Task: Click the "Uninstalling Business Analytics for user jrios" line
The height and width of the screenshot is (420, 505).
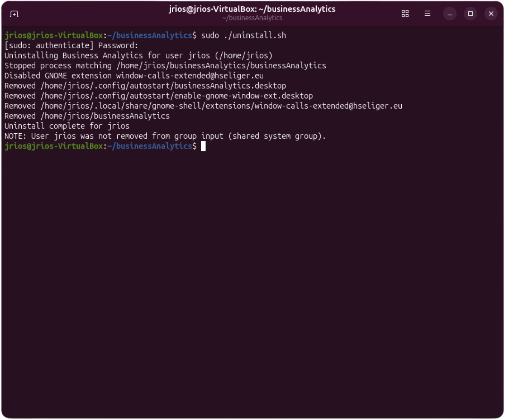Action: pos(138,56)
